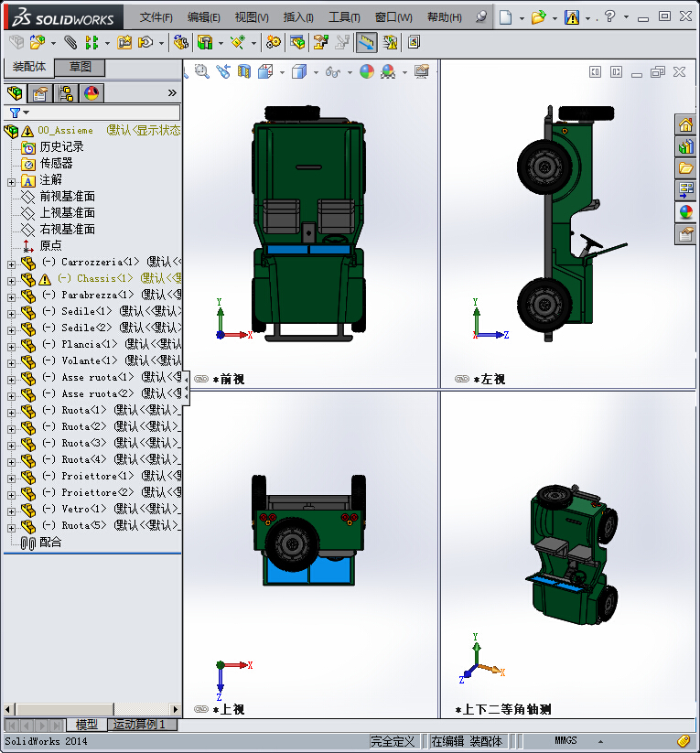Click the display style cube icon

(x=299, y=72)
